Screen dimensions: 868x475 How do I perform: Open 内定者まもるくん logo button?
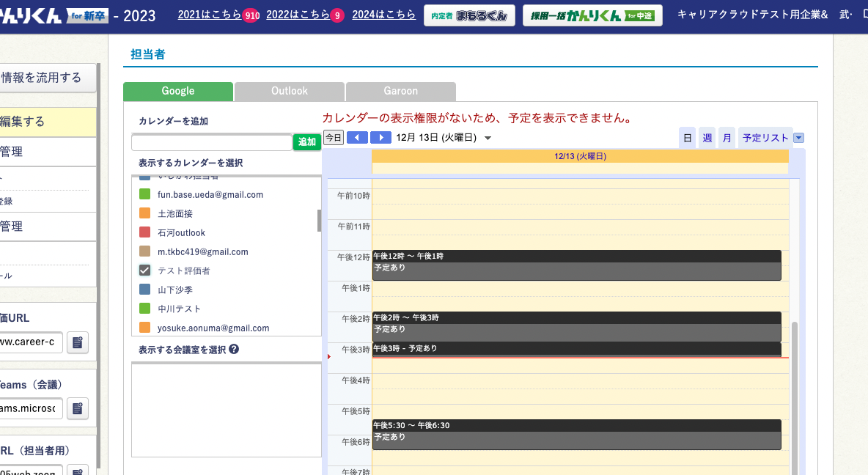click(469, 15)
